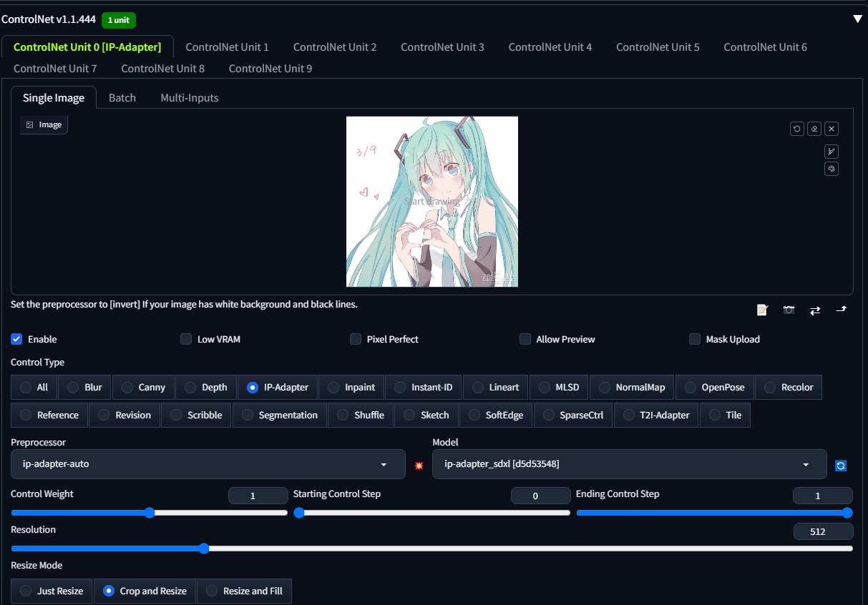Select SparseCtrl control type

[573, 415]
